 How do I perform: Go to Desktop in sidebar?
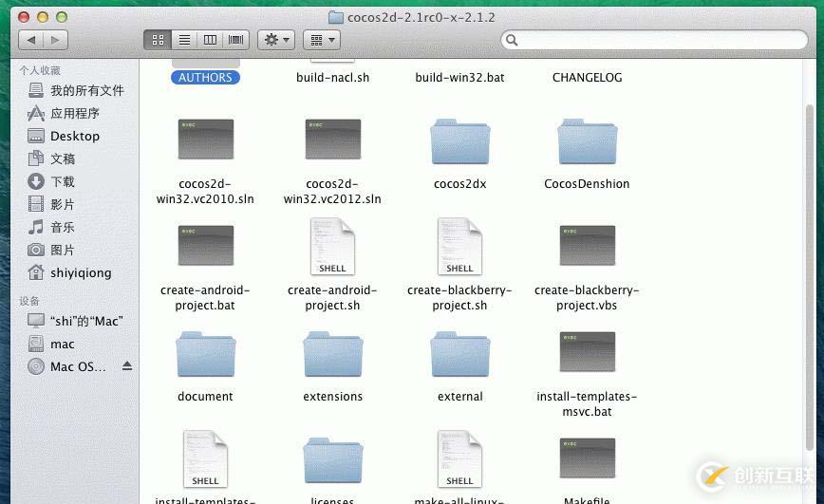tap(74, 136)
